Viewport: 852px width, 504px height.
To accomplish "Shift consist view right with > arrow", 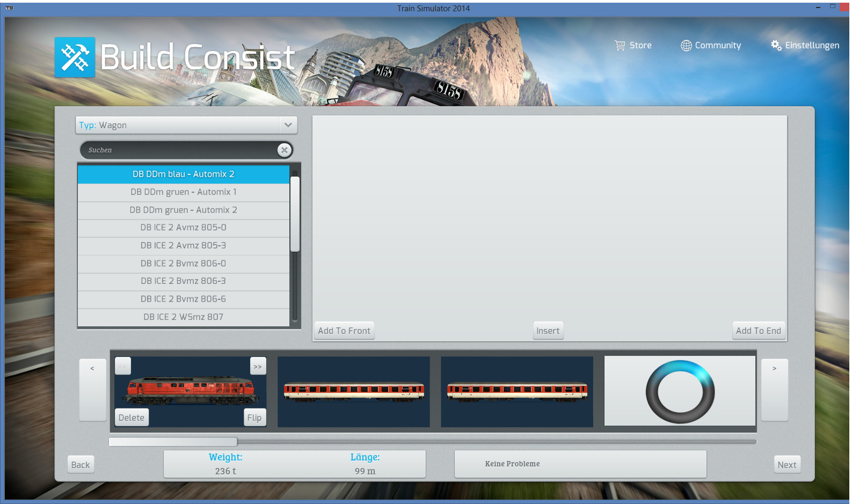I will (x=775, y=390).
